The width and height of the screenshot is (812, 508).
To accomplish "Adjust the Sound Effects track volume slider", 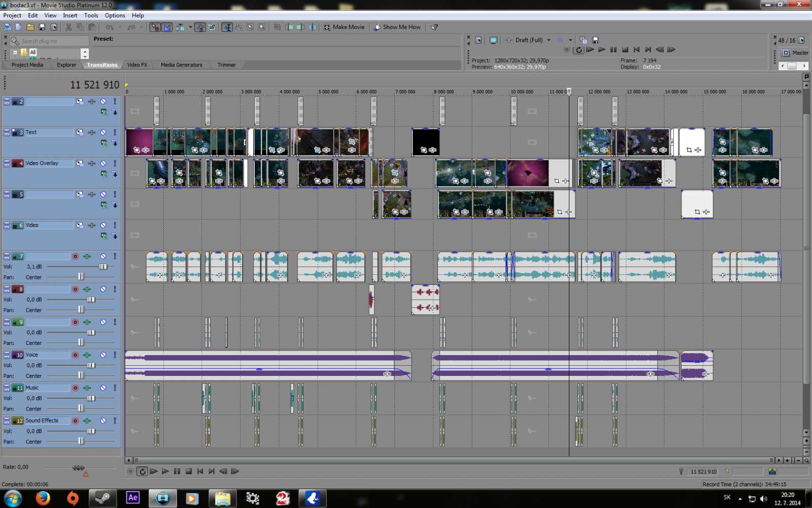I will [x=91, y=431].
